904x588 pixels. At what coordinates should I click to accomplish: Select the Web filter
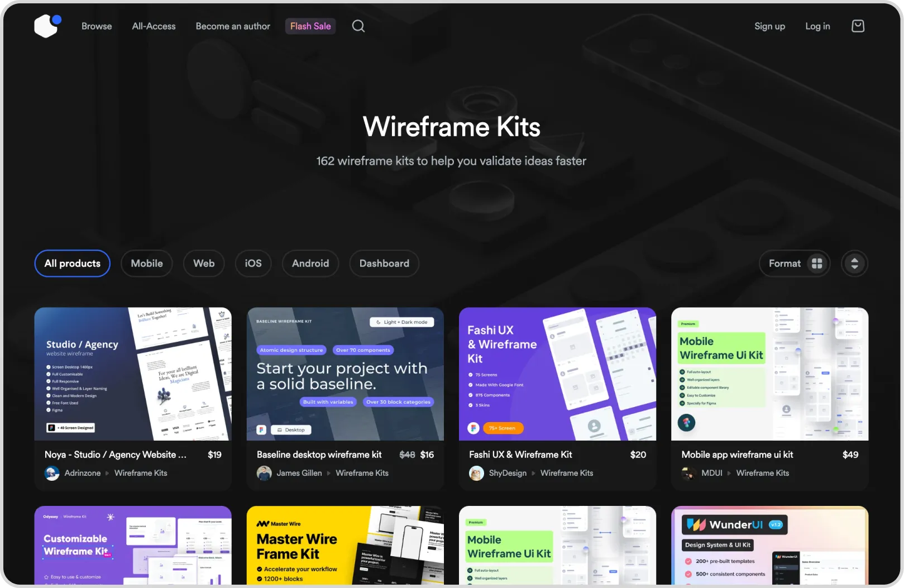pyautogui.click(x=204, y=264)
